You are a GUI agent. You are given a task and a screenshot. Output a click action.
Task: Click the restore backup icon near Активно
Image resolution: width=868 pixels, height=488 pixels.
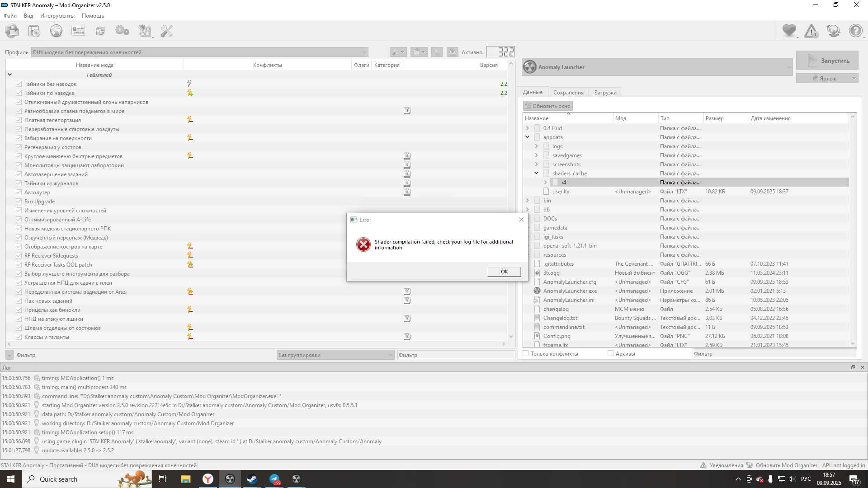pyautogui.click(x=437, y=52)
